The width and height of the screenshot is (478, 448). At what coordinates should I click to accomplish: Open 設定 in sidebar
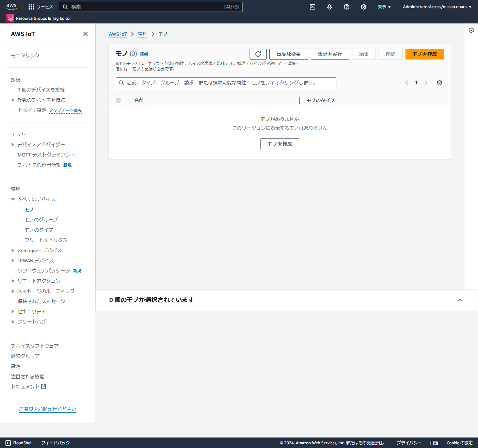[16, 366]
